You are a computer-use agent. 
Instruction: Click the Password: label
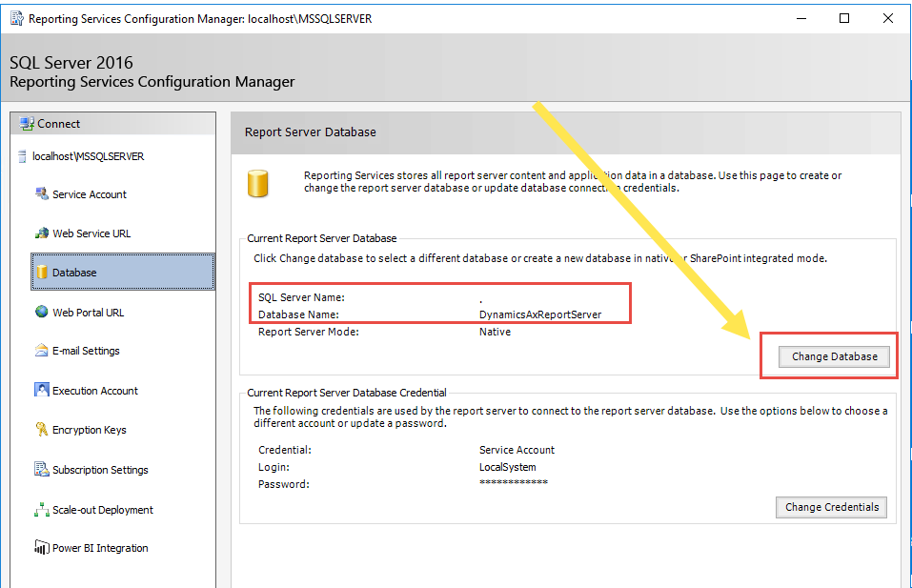coord(284,484)
